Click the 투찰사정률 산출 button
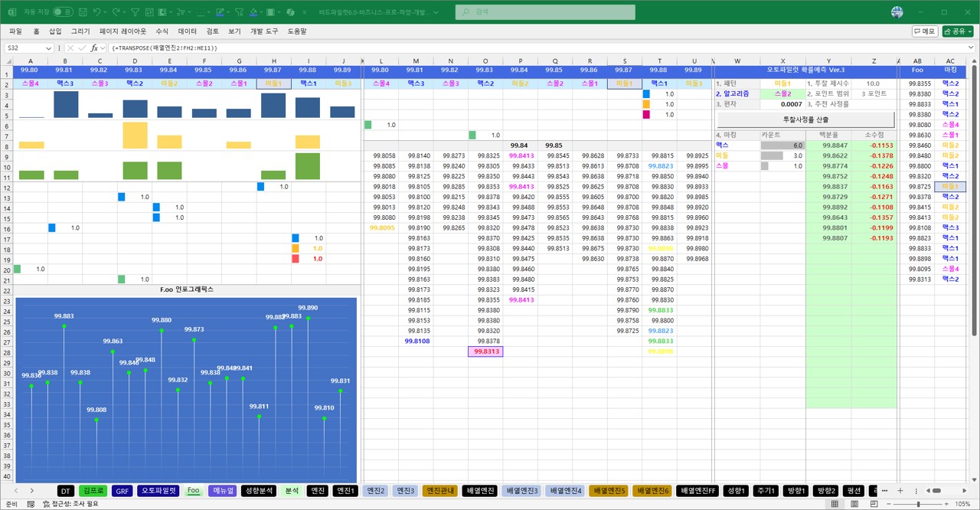 [x=805, y=119]
